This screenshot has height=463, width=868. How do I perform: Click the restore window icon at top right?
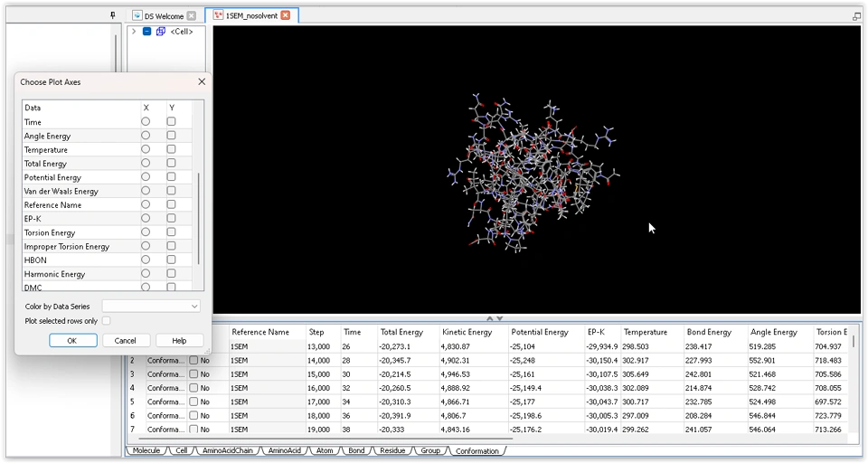coord(856,16)
